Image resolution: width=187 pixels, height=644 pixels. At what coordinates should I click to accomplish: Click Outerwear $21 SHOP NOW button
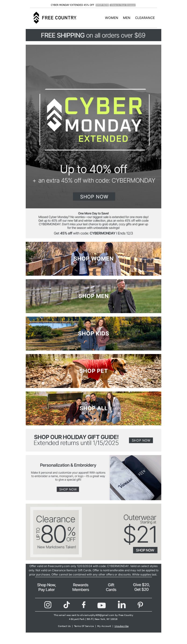click(x=145, y=550)
